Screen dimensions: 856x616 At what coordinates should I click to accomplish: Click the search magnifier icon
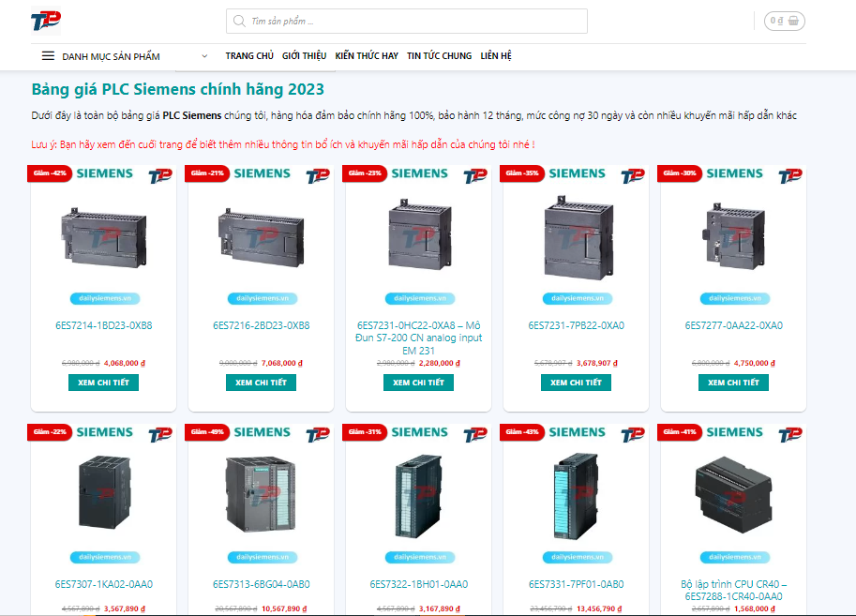pyautogui.click(x=239, y=22)
